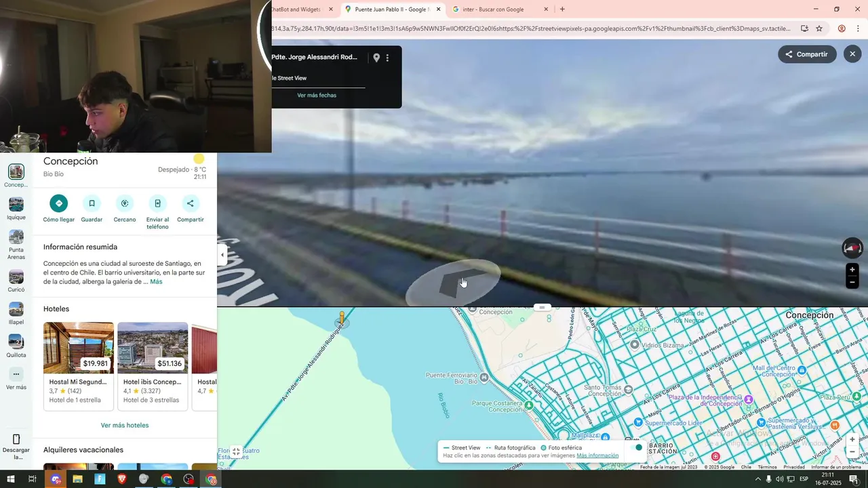This screenshot has width=868, height=488.
Task: Click the Pegman marker on the map
Action: pos(342,319)
